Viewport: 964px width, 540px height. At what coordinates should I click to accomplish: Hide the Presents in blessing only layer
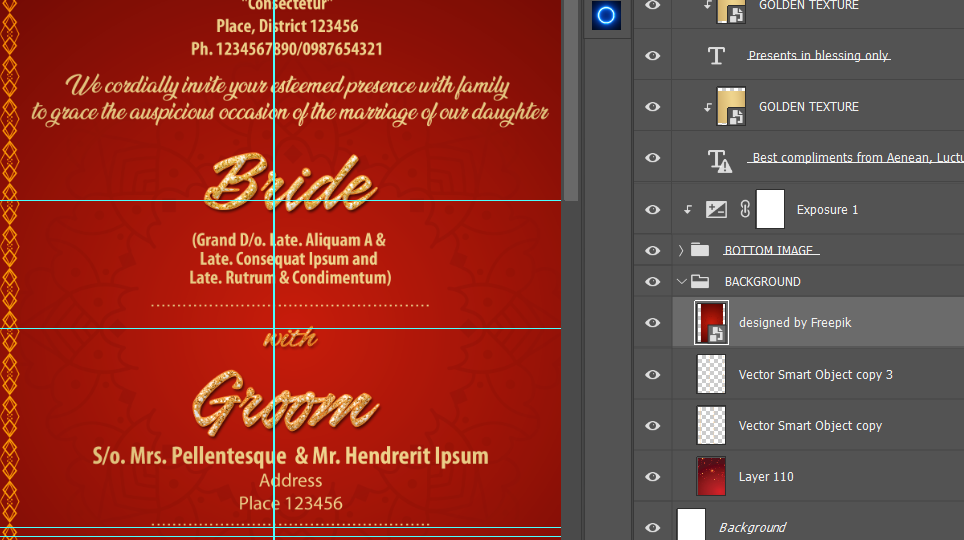pyautogui.click(x=653, y=56)
